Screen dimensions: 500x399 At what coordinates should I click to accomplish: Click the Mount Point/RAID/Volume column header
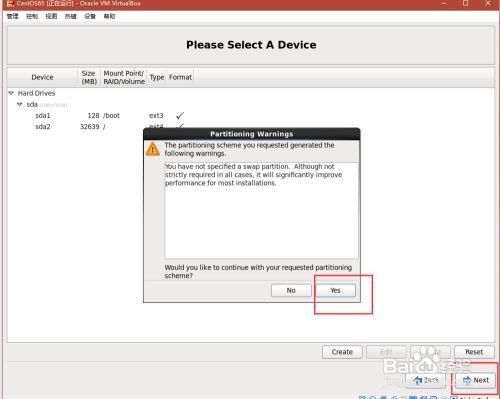[124, 77]
